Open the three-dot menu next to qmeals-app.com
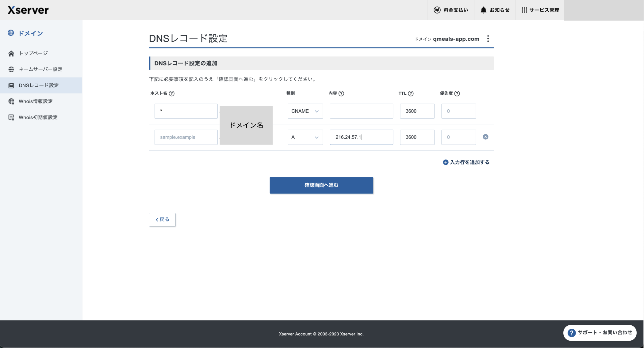 click(488, 39)
